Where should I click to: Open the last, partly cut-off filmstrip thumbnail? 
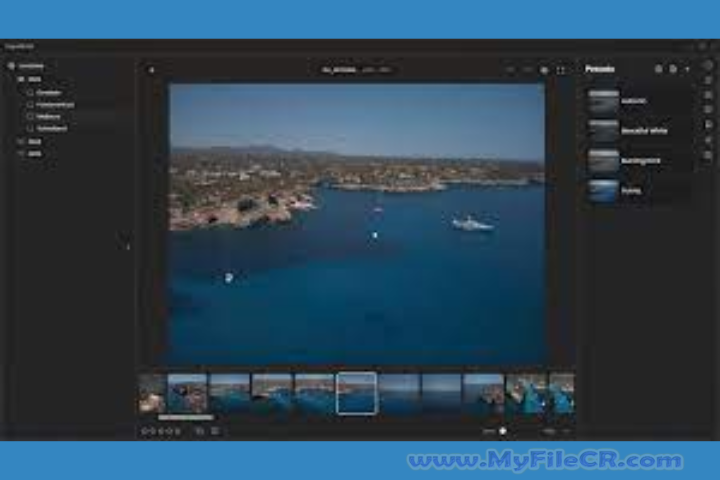[x=562, y=394]
